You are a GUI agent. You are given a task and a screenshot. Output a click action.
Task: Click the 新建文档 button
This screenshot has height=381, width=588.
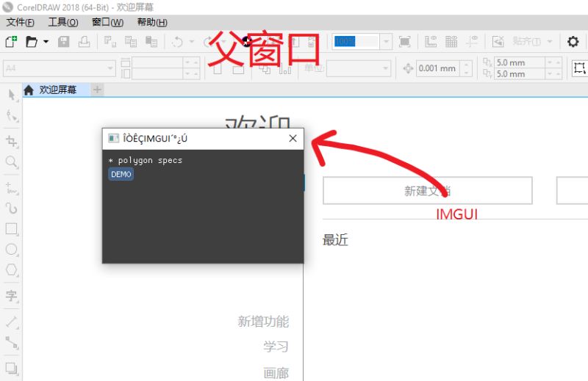(428, 191)
